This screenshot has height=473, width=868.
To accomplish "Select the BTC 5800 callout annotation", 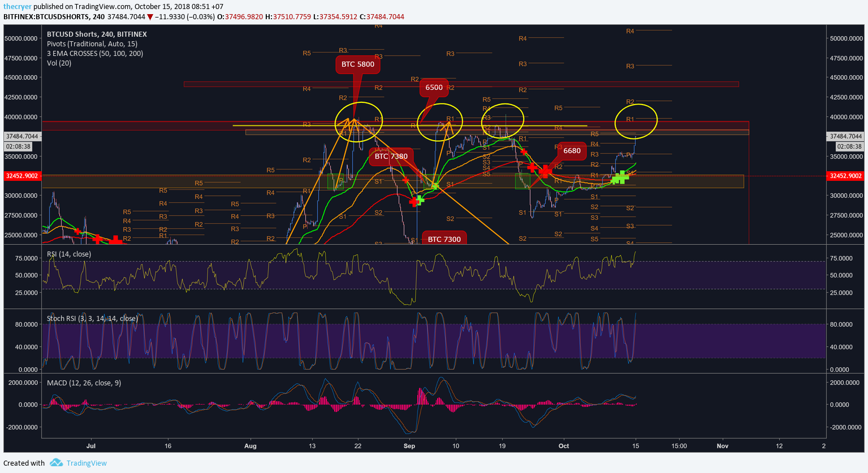I will [x=357, y=64].
